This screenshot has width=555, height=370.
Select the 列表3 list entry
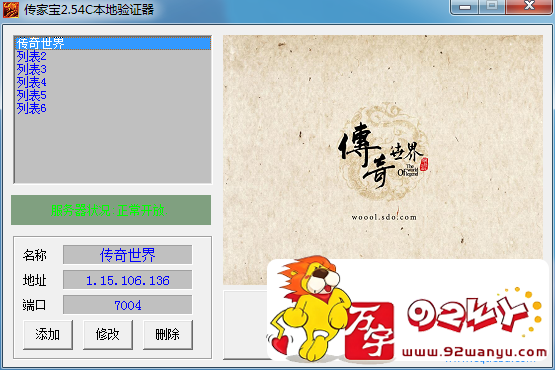coord(32,69)
